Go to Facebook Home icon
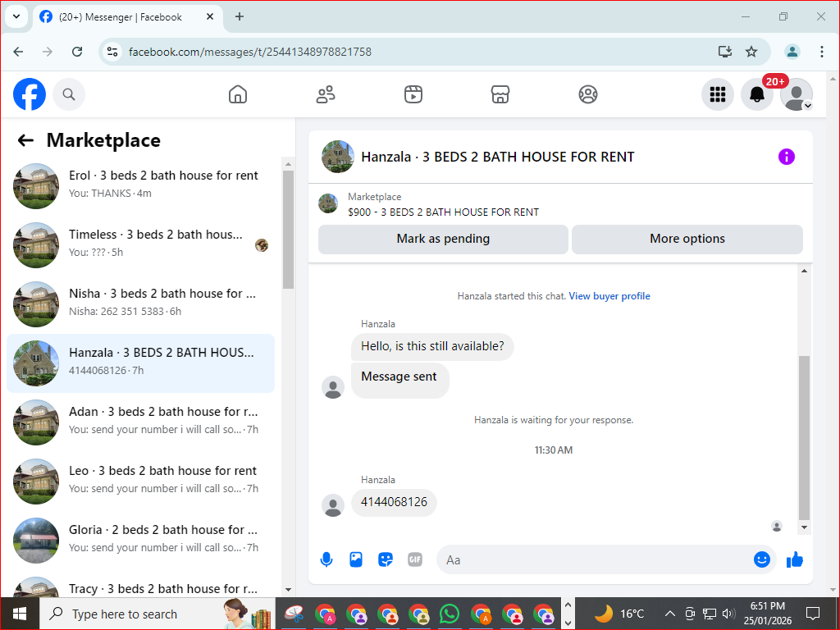The width and height of the screenshot is (840, 630). point(237,94)
